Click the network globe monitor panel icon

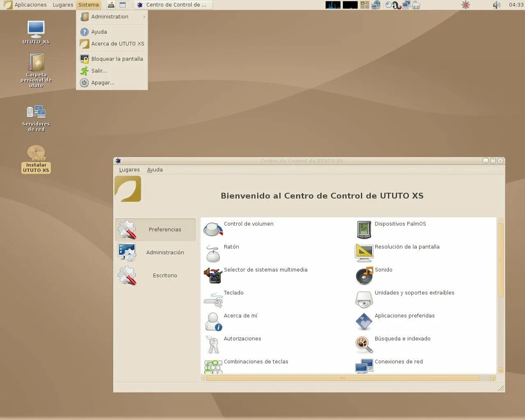coord(376,5)
